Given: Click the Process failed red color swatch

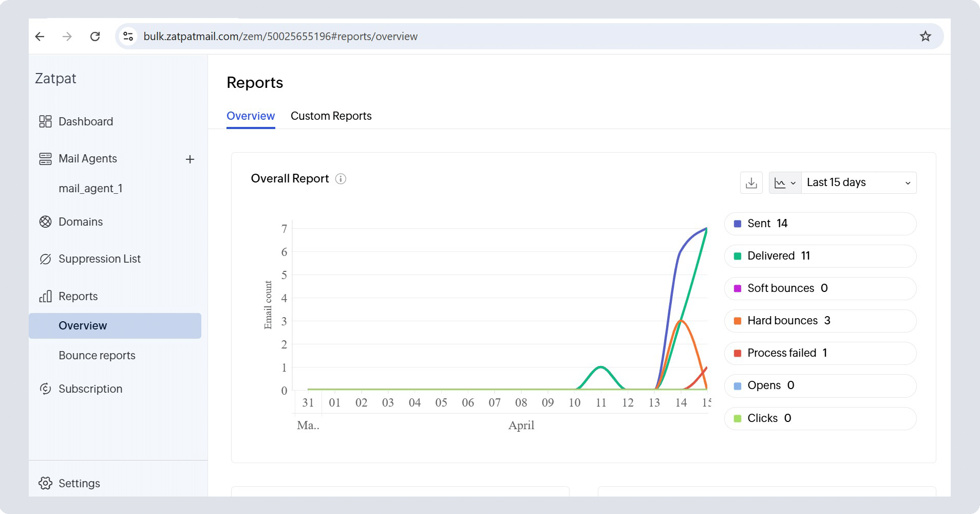Looking at the screenshot, I should click(x=738, y=353).
